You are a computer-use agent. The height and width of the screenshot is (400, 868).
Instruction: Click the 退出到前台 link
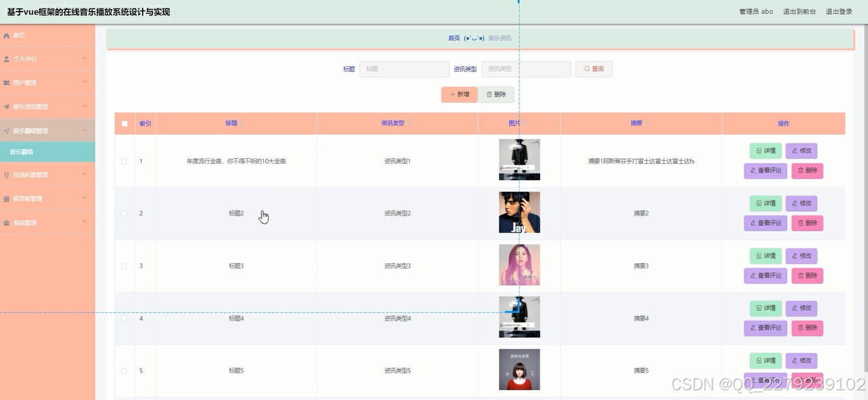pyautogui.click(x=799, y=12)
